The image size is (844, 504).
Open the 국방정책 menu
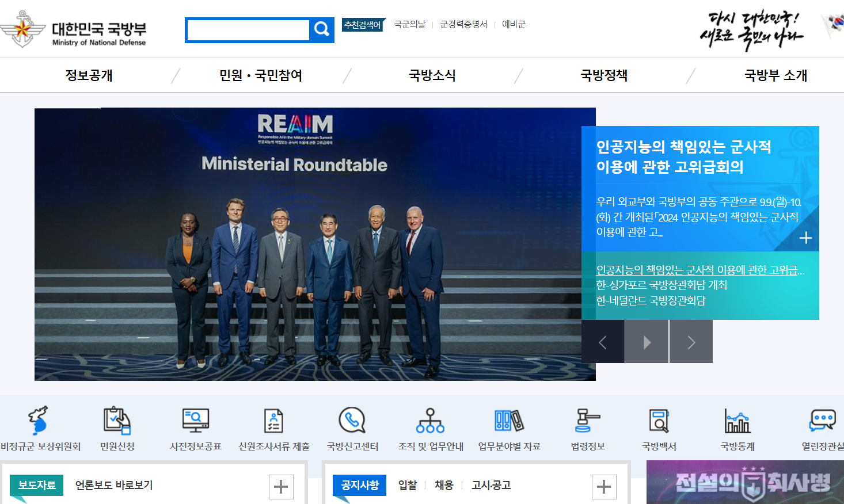click(x=604, y=75)
